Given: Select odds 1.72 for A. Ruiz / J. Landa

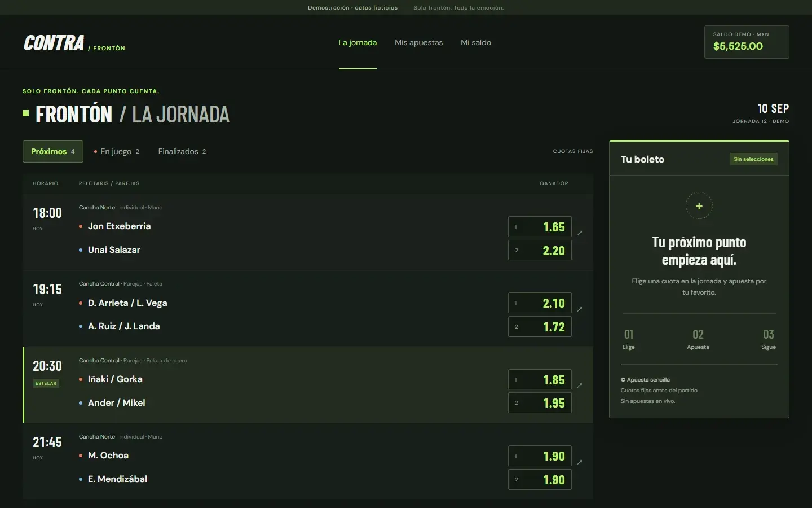Looking at the screenshot, I should pyautogui.click(x=540, y=327).
